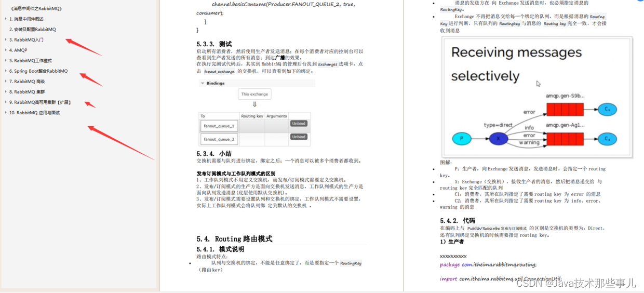This screenshot has height=293, width=644.
Task: Click heading '5.4. Routing 路由模式'
Action: tap(234, 238)
